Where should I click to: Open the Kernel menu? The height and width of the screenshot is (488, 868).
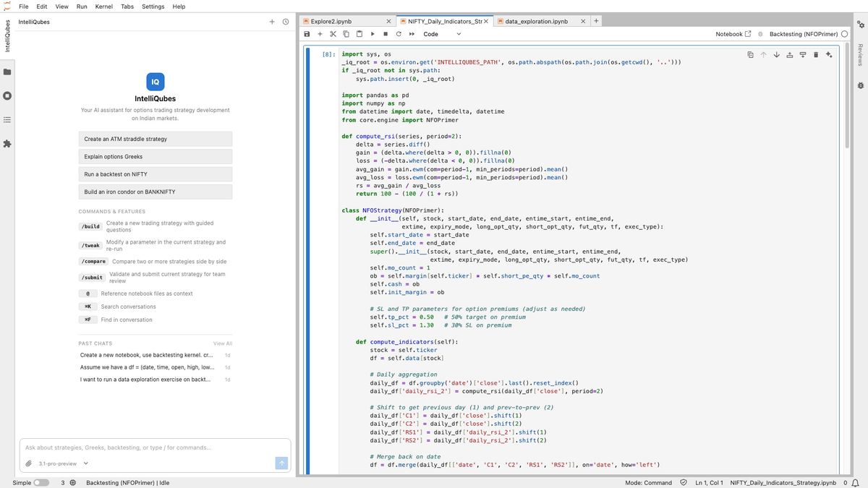pos(103,7)
